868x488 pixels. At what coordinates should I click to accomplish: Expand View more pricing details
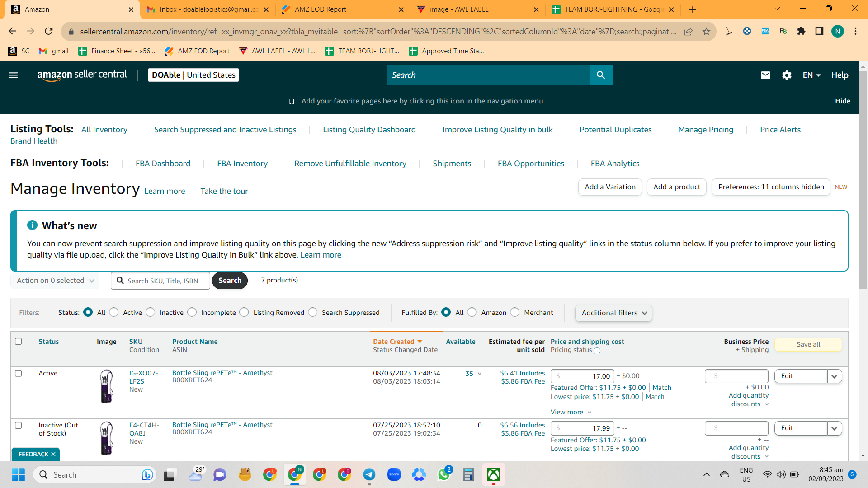(571, 412)
